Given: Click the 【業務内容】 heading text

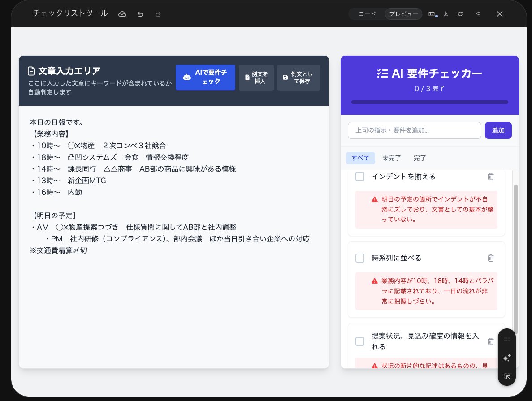Looking at the screenshot, I should tap(51, 134).
